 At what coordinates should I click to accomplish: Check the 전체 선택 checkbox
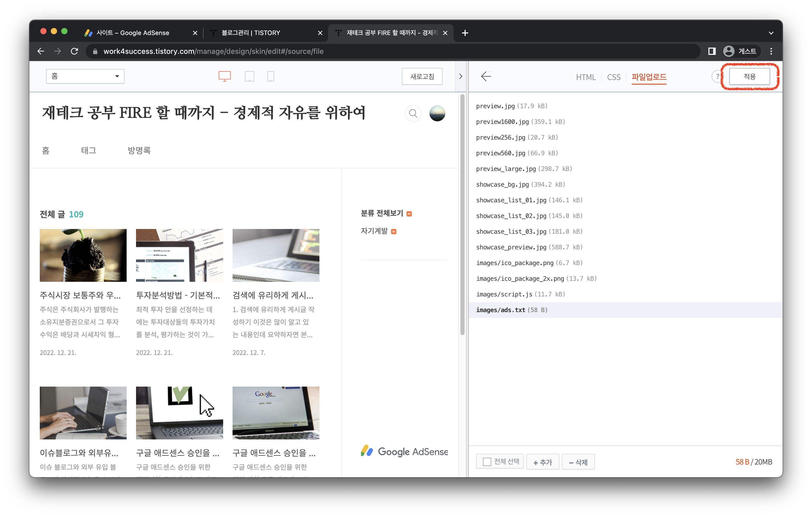487,461
